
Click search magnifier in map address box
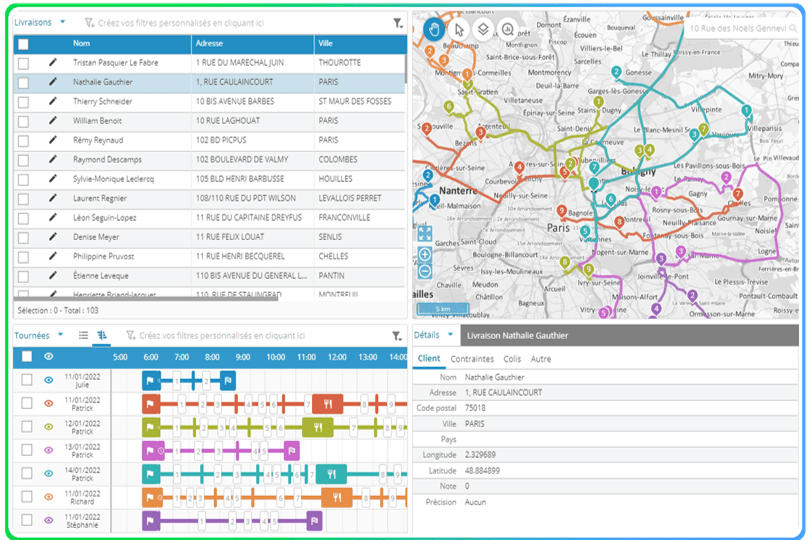[x=793, y=28]
